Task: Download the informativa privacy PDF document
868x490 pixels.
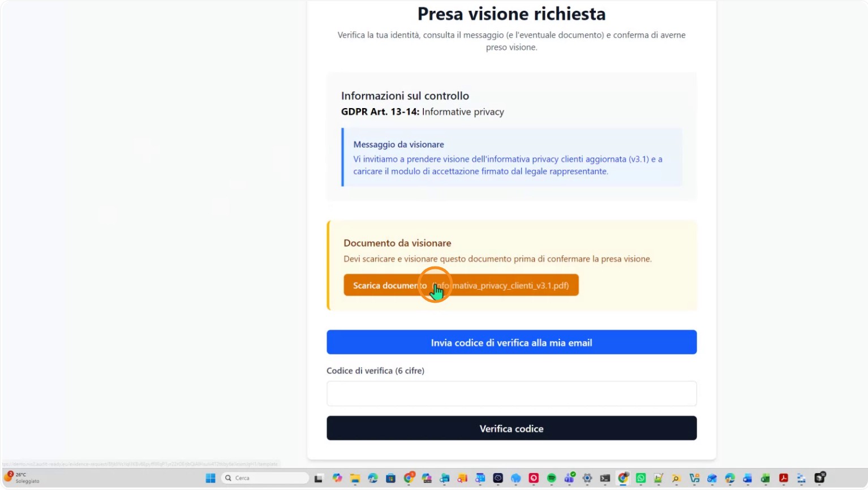Action: click(x=461, y=285)
